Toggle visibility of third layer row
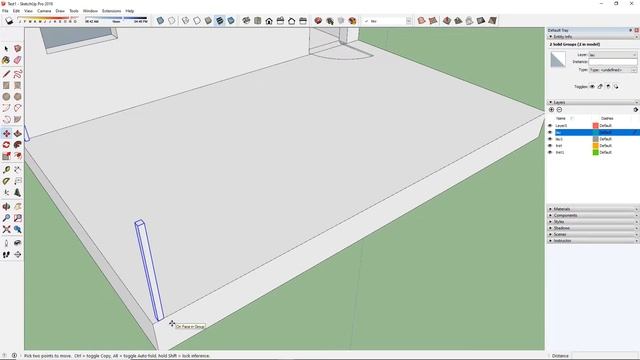The width and height of the screenshot is (640, 360). coord(550,139)
